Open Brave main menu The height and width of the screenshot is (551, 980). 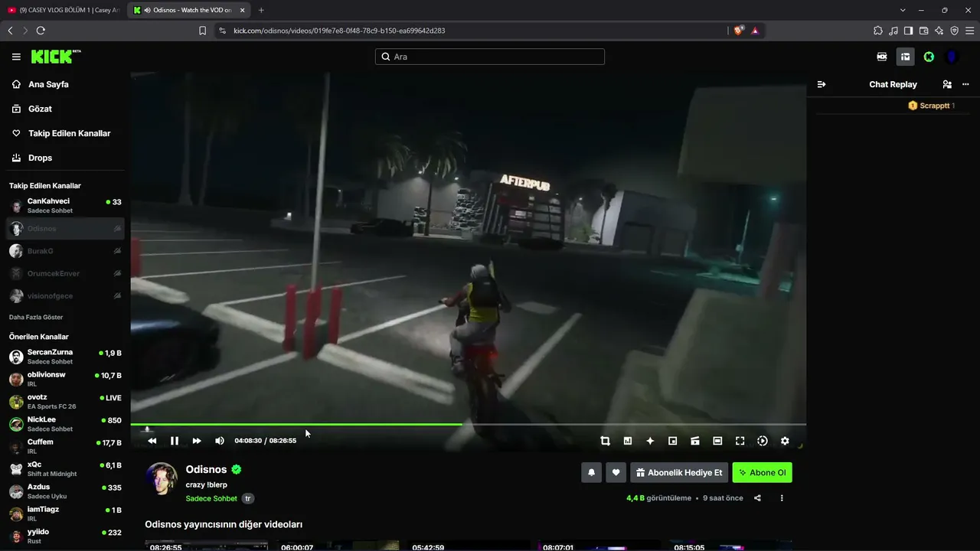[969, 31]
